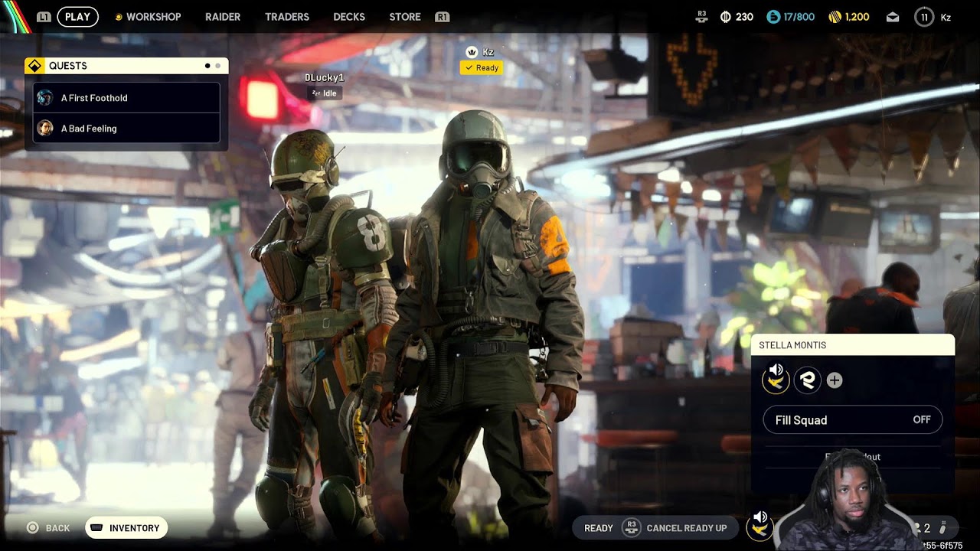Click the 17/800 stash count
Screen dimensions: 980x551
[x=799, y=17]
